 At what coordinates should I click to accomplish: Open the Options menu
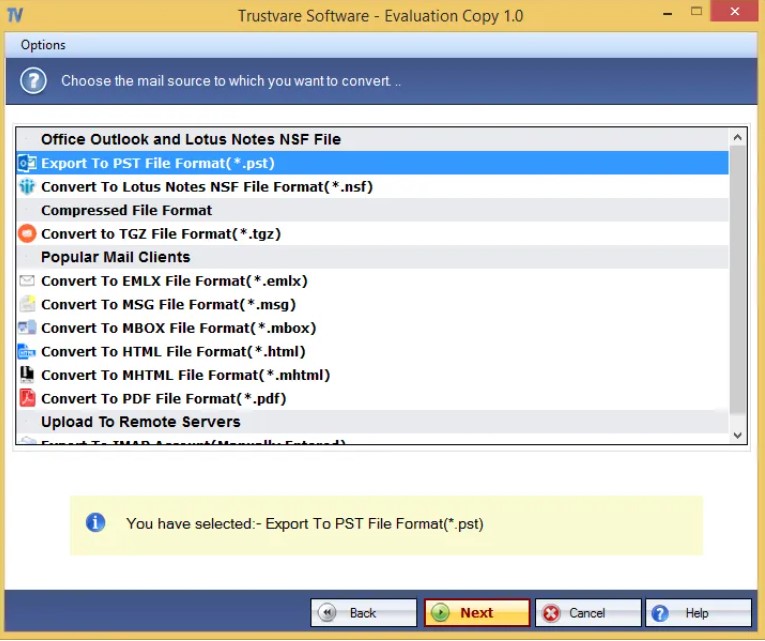tap(43, 45)
